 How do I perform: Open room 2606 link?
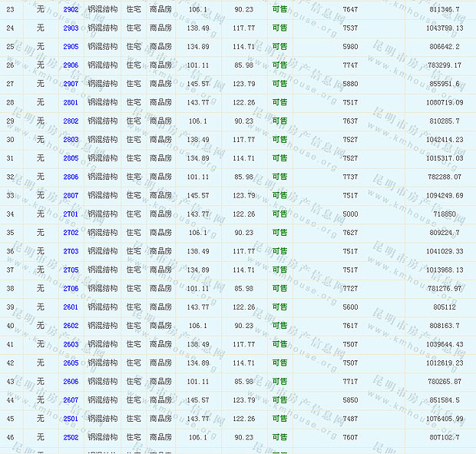71,381
